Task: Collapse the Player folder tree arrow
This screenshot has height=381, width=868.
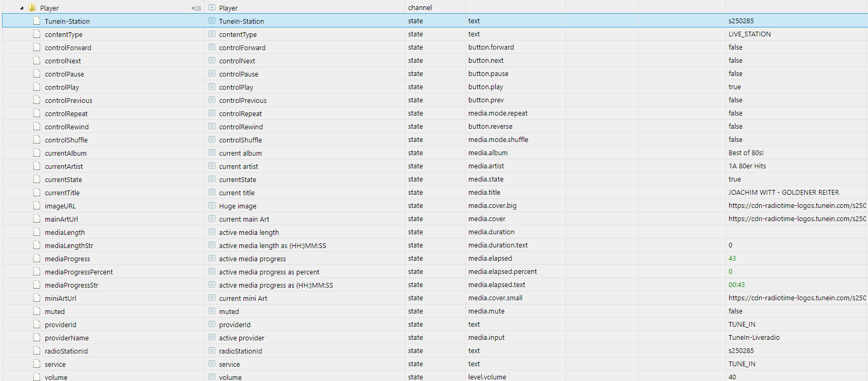Action: 22,8
